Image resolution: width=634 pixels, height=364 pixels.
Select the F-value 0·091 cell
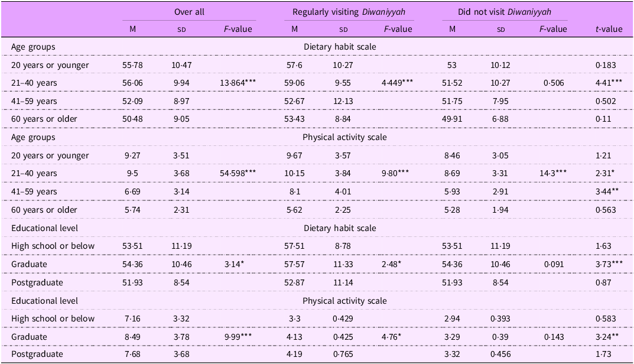pyautogui.click(x=554, y=265)
